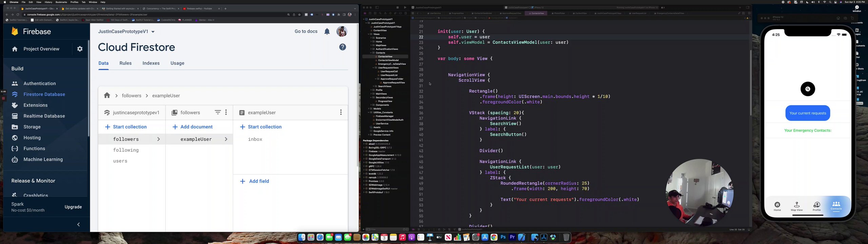Switch to Firestore Usage tab
868x244 pixels.
click(x=177, y=63)
